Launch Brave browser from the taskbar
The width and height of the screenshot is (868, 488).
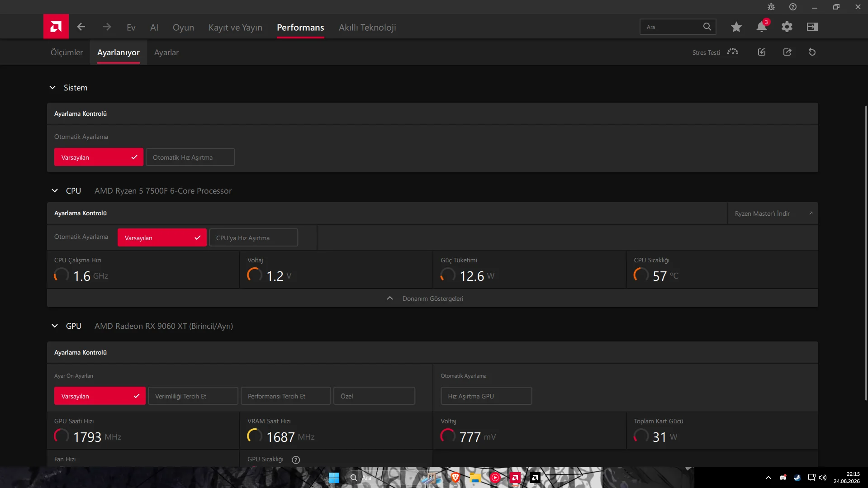click(x=455, y=478)
